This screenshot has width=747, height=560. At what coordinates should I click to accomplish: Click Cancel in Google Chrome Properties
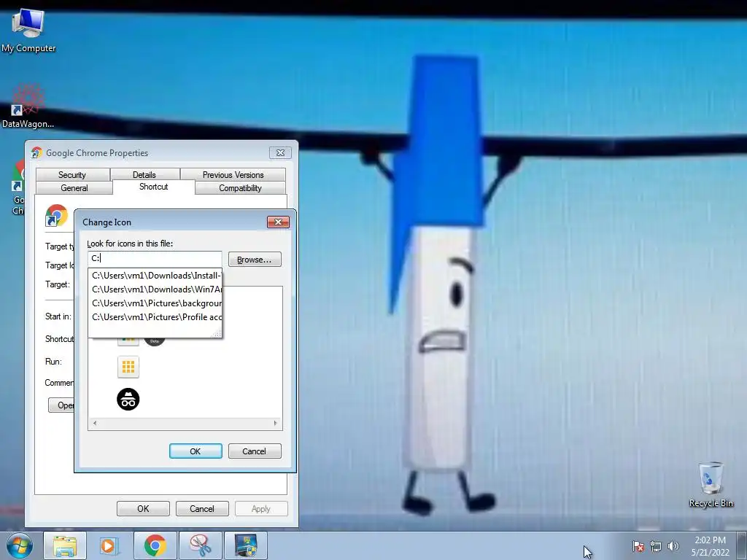coord(202,508)
